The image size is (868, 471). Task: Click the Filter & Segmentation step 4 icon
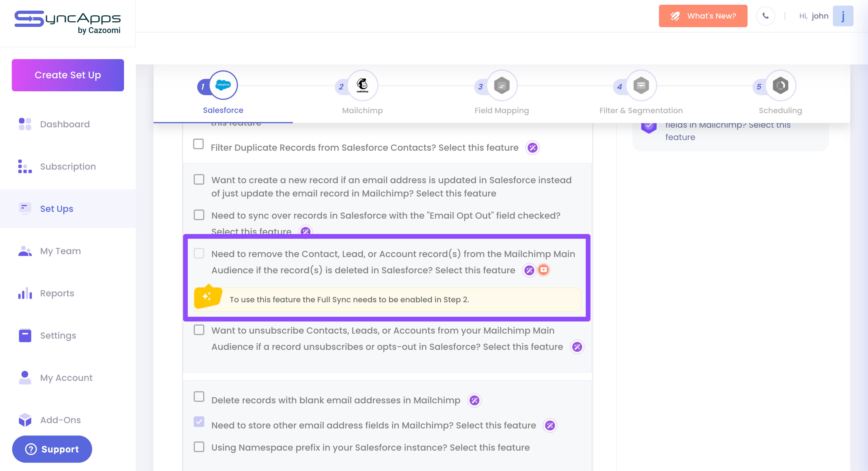click(641, 85)
